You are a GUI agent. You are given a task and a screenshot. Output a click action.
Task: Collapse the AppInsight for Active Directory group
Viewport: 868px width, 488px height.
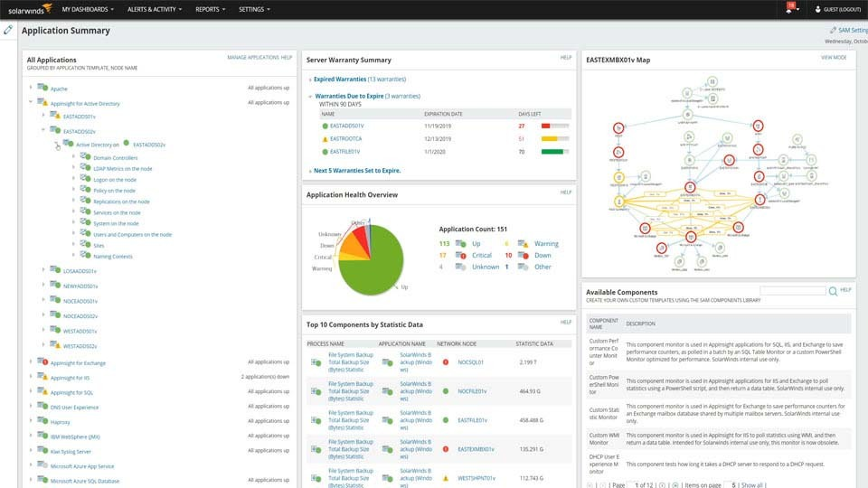tap(31, 102)
